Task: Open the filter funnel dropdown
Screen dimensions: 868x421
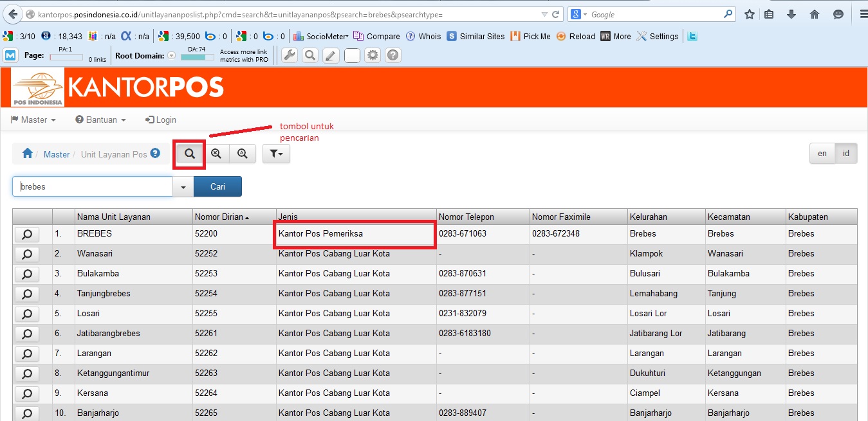Action: (277, 154)
